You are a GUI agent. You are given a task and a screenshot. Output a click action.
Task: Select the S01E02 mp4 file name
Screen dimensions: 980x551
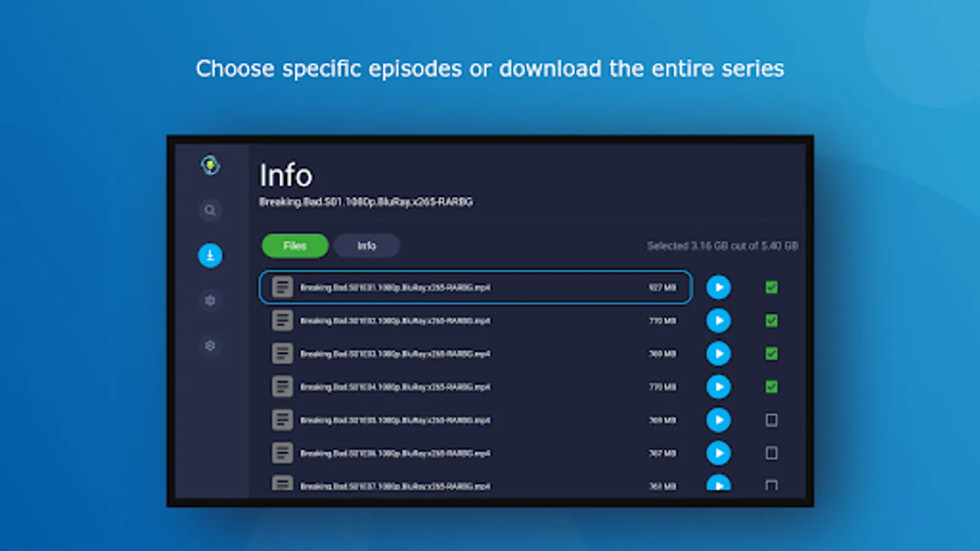coord(395,320)
